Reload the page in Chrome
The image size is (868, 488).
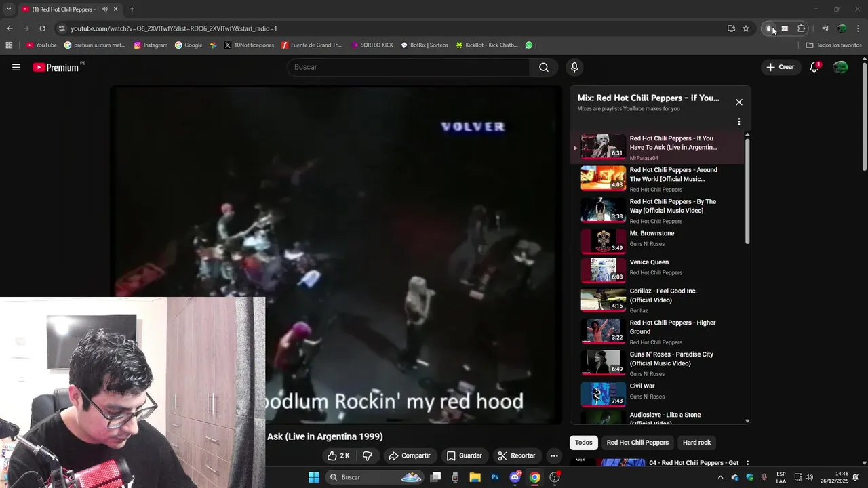(42, 28)
